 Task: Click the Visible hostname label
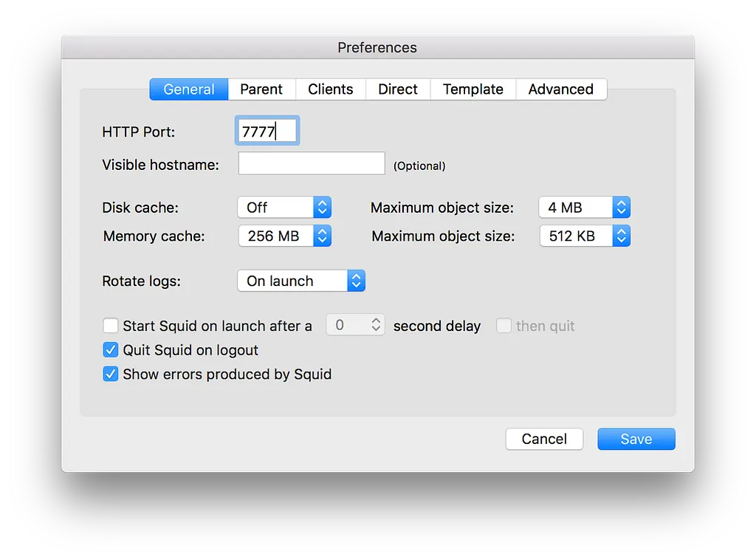160,165
